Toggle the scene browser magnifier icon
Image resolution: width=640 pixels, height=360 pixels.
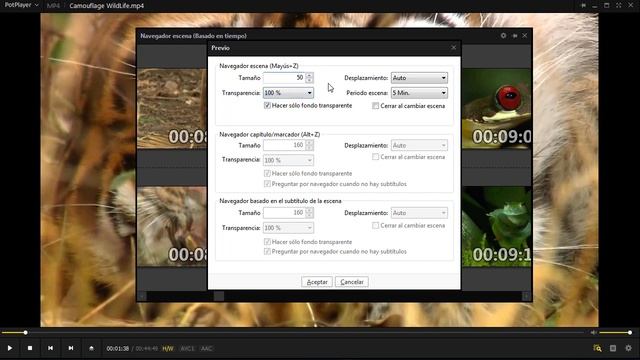(597, 348)
